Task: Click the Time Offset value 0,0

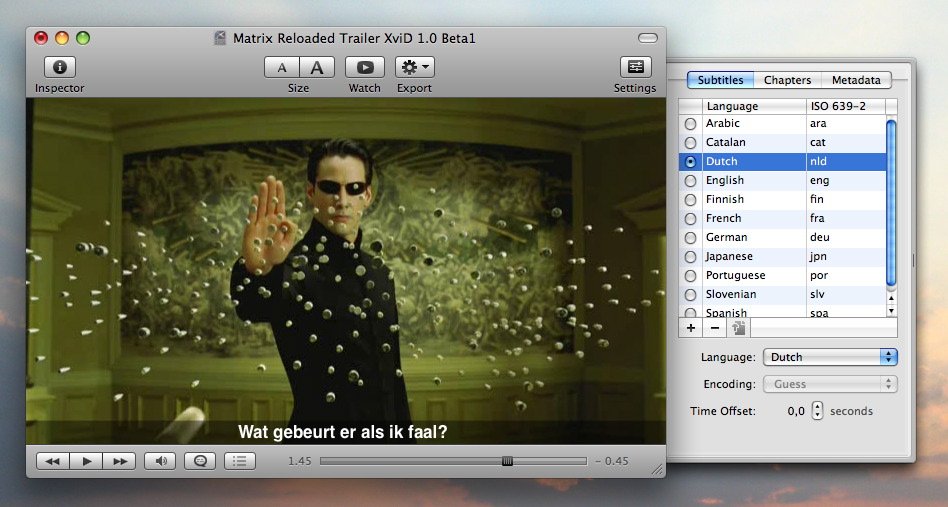Action: 796,411
